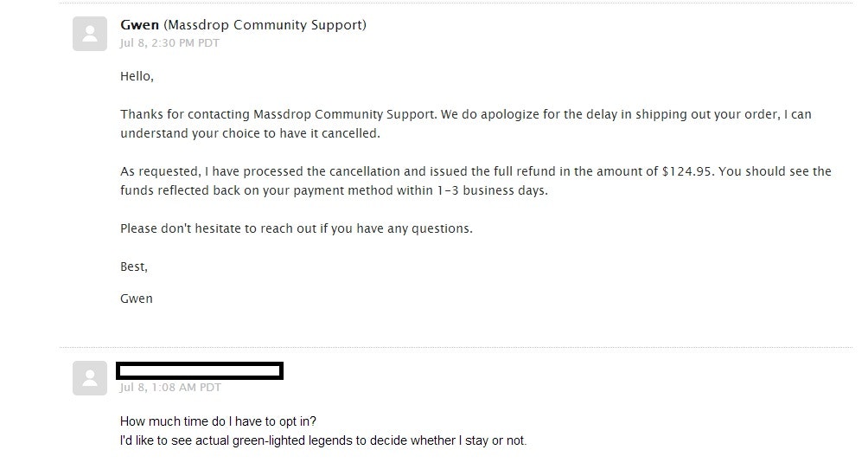Viewport: 868px width, 469px height.
Task: Click the "Jul 8, 2:30 PM PDT" timestamp
Action: pyautogui.click(x=169, y=43)
